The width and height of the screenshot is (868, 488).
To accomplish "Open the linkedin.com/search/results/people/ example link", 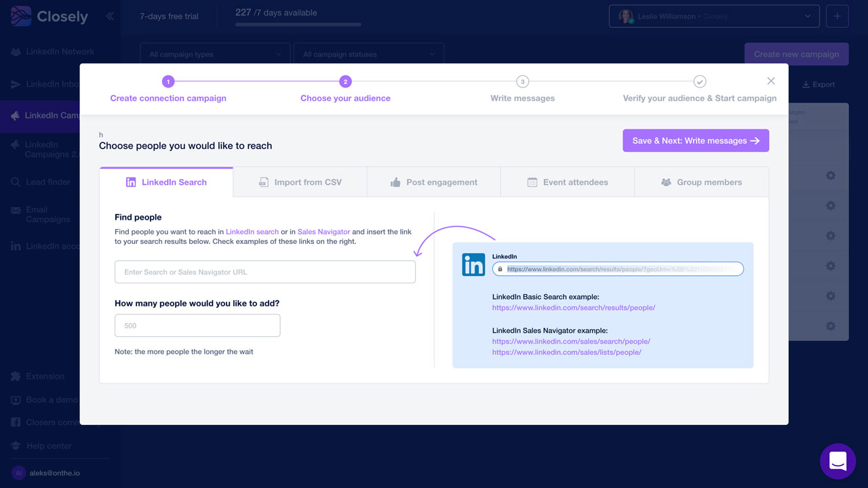I will tap(574, 308).
